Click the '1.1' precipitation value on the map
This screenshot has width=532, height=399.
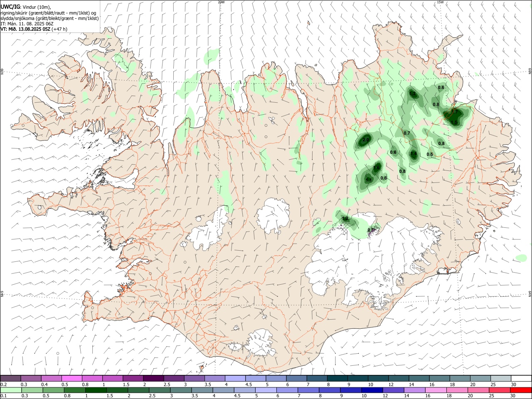pyautogui.click(x=368, y=180)
